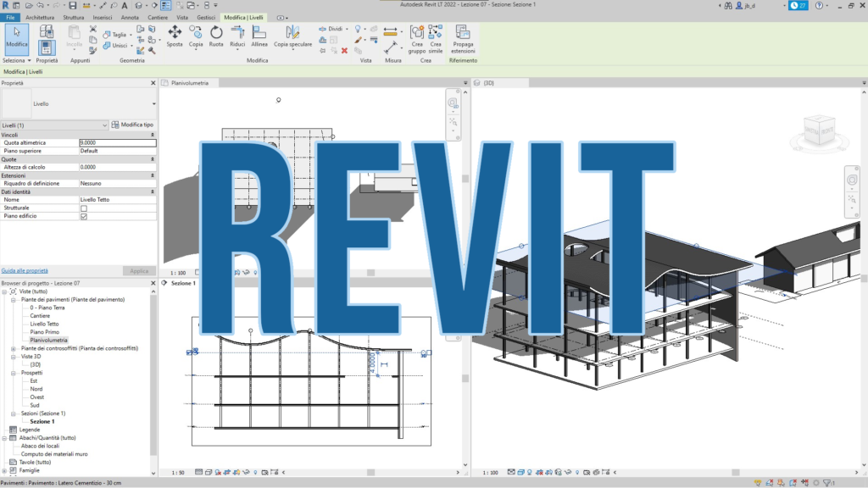Close the Proprietà panel

click(x=153, y=83)
